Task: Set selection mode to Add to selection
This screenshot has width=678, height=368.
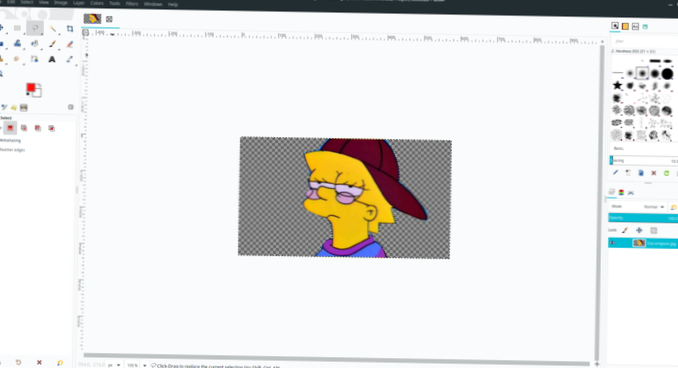Action: (x=24, y=128)
